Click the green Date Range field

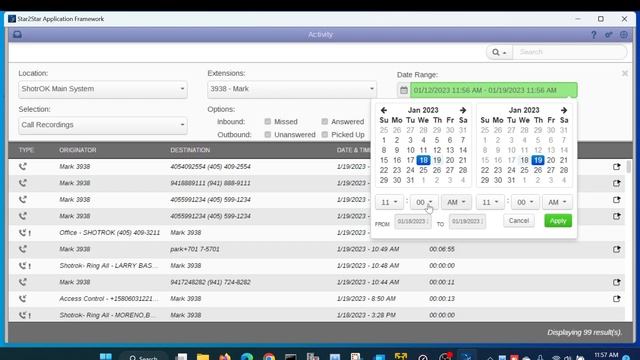[493, 90]
